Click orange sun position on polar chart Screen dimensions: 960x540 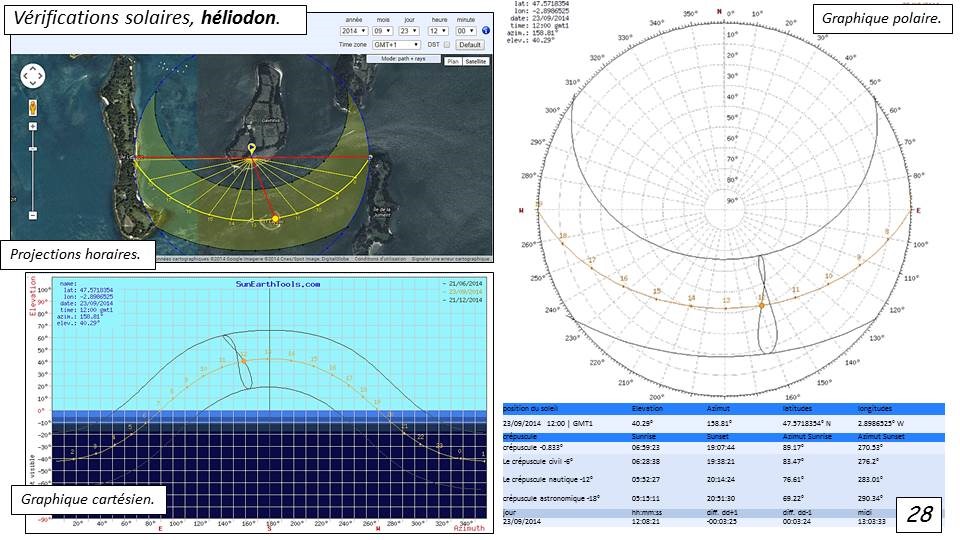coord(763,304)
